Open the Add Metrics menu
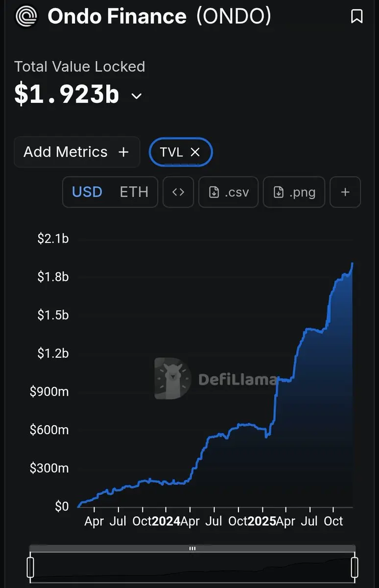The height and width of the screenshot is (588, 379). (77, 152)
